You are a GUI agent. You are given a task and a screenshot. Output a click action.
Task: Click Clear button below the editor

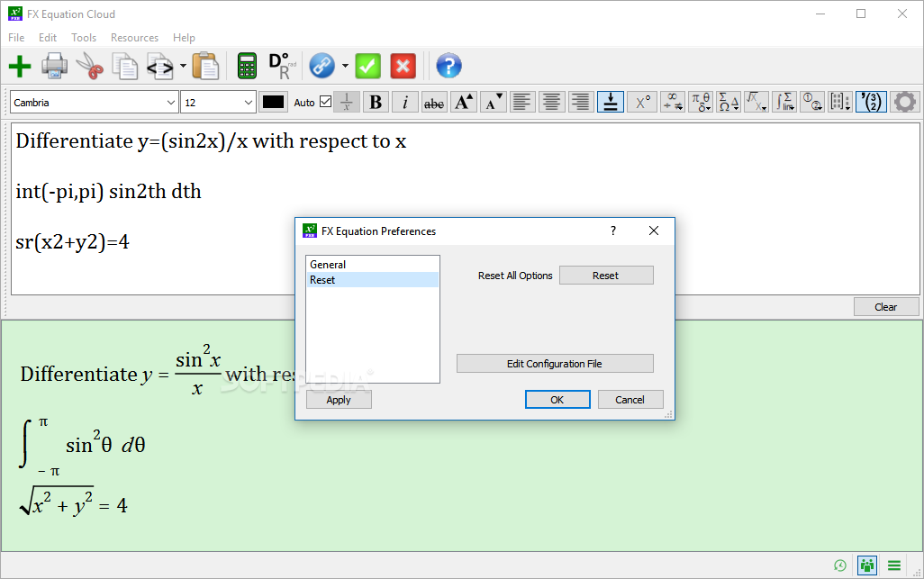click(x=886, y=307)
